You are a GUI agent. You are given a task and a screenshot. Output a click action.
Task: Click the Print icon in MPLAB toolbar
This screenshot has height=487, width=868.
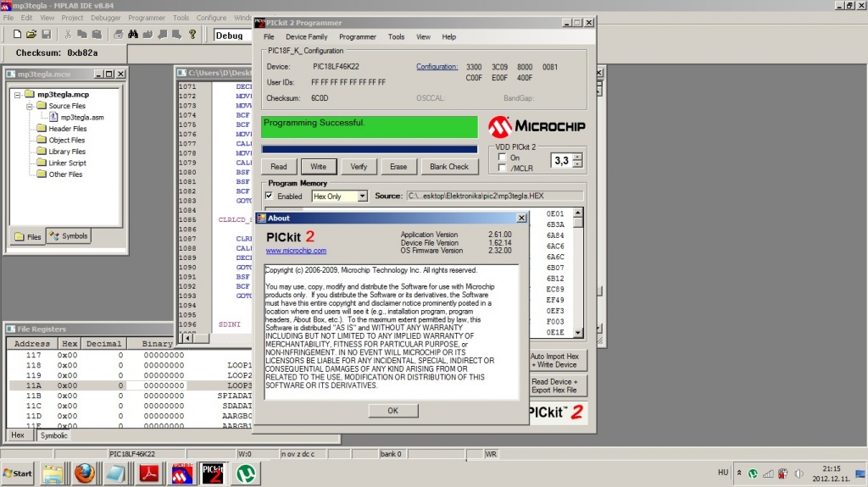(118, 35)
